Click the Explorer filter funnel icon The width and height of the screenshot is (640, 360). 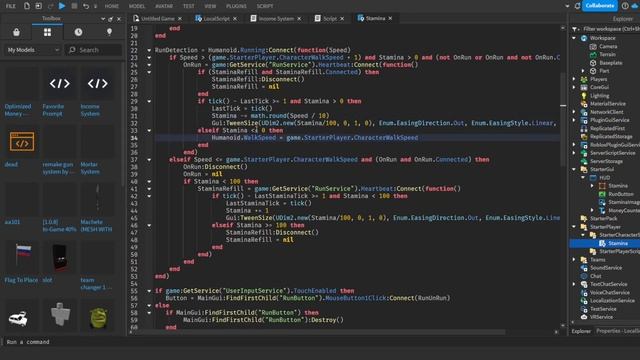click(575, 29)
